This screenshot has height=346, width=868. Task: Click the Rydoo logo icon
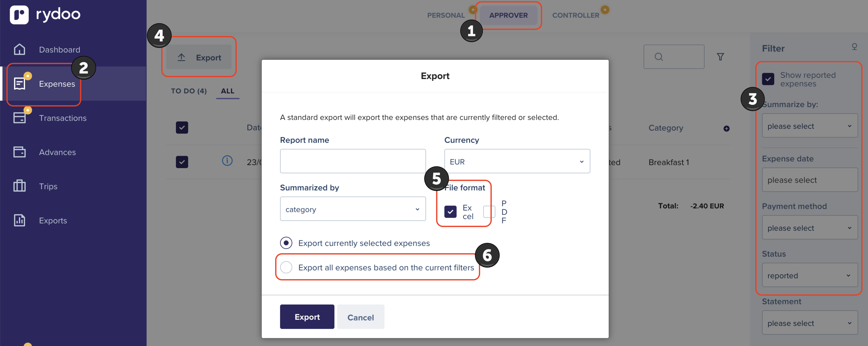point(19,15)
